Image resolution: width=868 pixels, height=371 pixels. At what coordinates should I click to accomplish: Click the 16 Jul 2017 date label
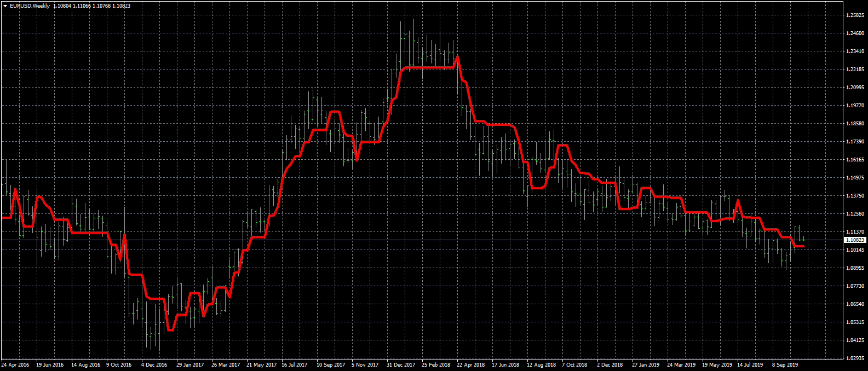[x=296, y=364]
